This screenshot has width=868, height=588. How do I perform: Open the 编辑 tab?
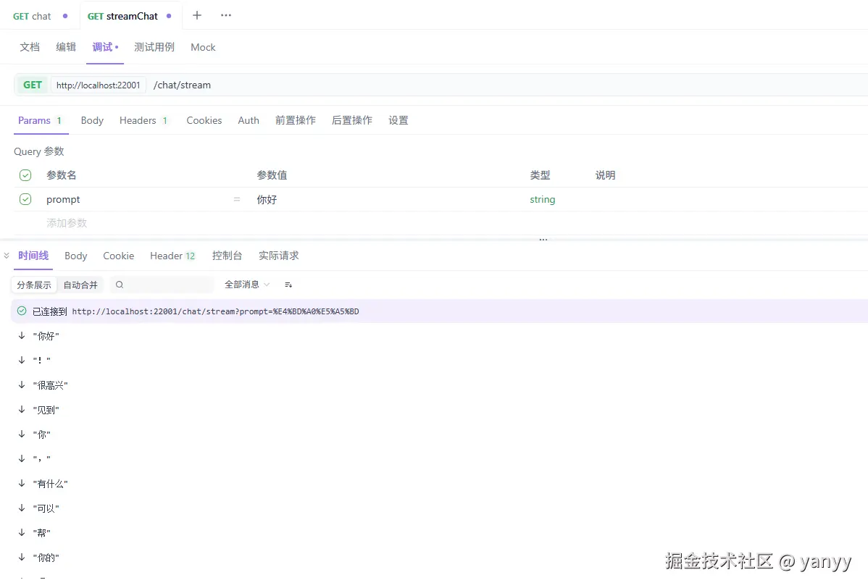pos(66,47)
